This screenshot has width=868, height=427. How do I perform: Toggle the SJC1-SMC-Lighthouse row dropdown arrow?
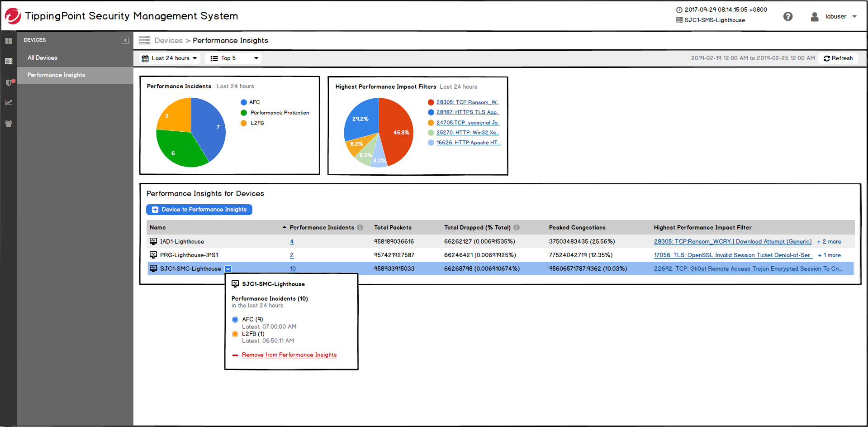pyautogui.click(x=228, y=269)
